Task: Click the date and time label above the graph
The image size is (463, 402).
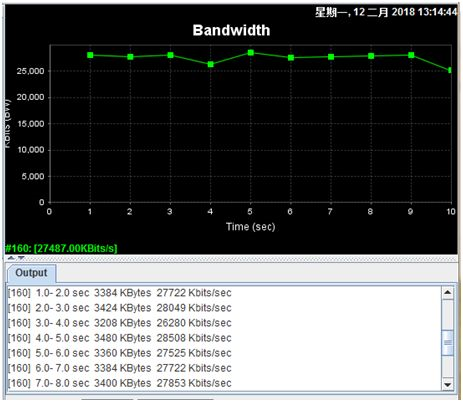Action: tap(386, 12)
